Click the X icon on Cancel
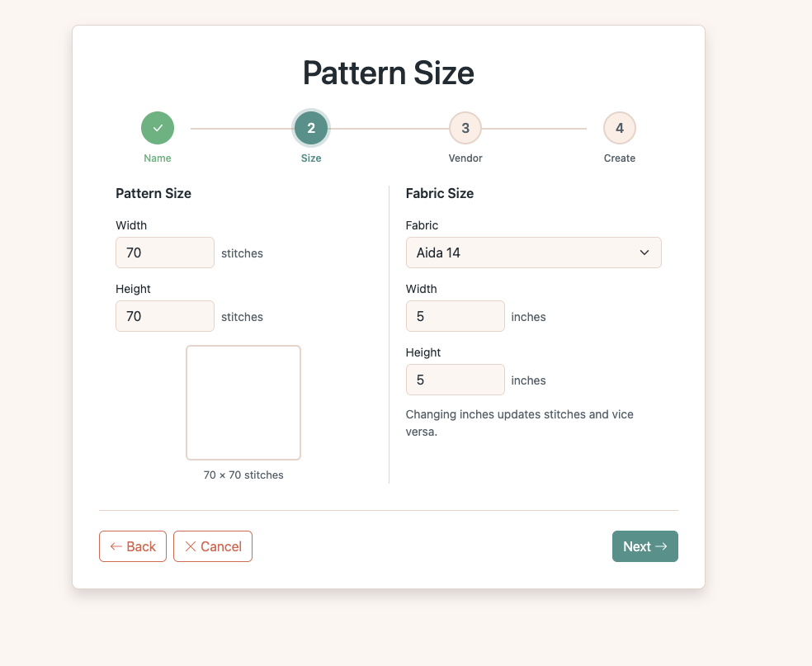The width and height of the screenshot is (812, 666). (191, 546)
